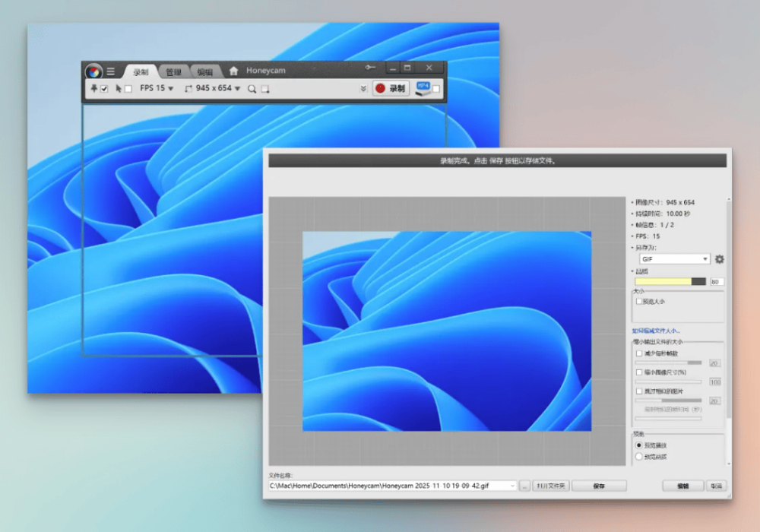Viewport: 760px width, 532px height.
Task: Click the 编辑 button in save dialog
Action: point(683,486)
